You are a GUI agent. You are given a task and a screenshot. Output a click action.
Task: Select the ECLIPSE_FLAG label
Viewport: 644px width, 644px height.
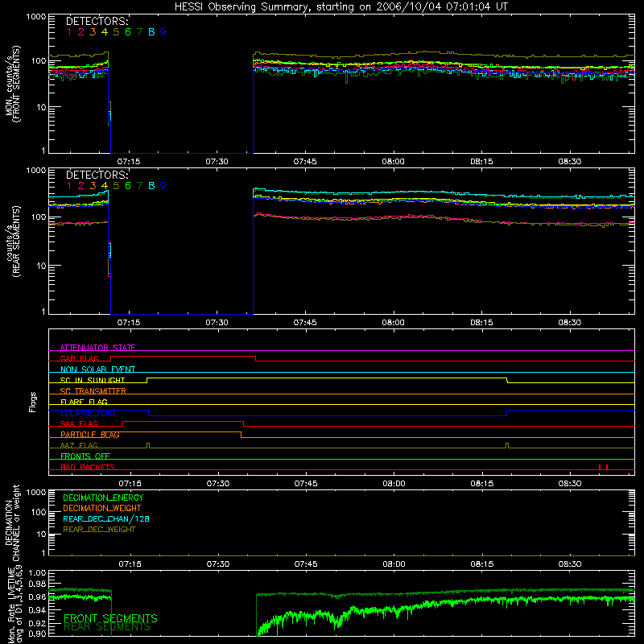tap(88, 413)
